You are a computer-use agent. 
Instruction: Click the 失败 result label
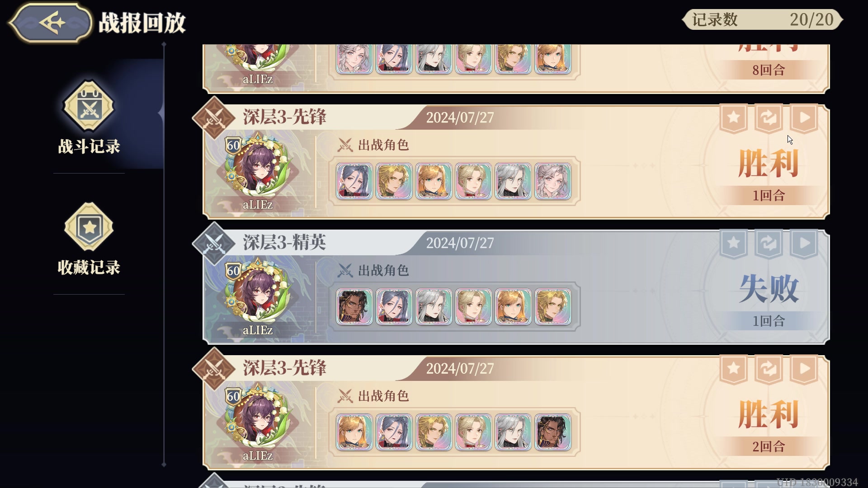tap(769, 288)
